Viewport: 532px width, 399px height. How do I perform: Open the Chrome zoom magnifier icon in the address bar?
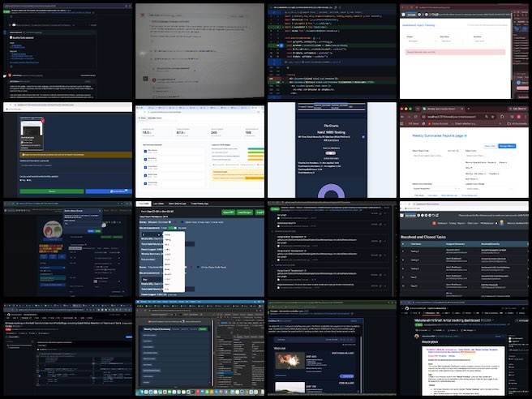487,117
